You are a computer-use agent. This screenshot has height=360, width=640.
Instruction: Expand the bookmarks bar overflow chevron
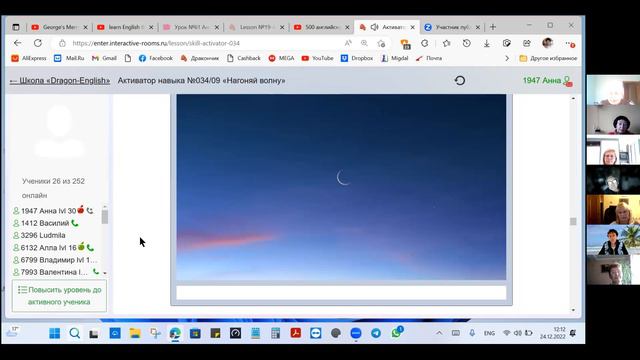click(x=507, y=58)
